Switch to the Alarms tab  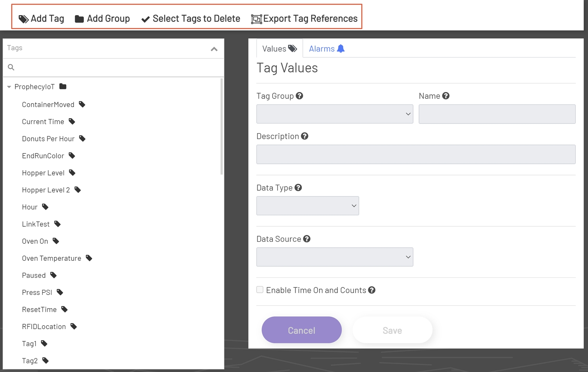pos(322,48)
